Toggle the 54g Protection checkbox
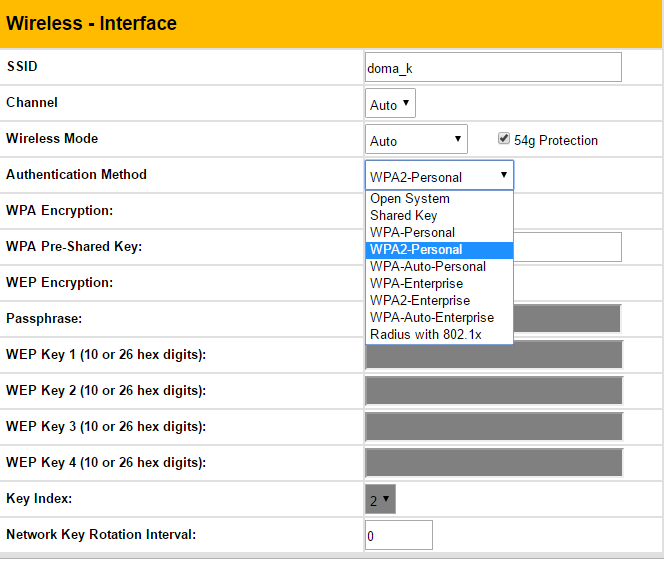Screen dimensions: 664x562 [x=504, y=139]
